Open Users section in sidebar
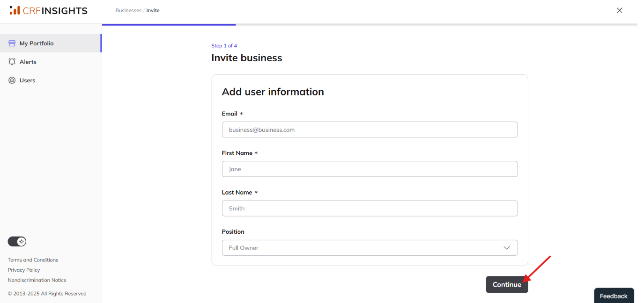Image resolution: width=644 pixels, height=303 pixels. 51,80
